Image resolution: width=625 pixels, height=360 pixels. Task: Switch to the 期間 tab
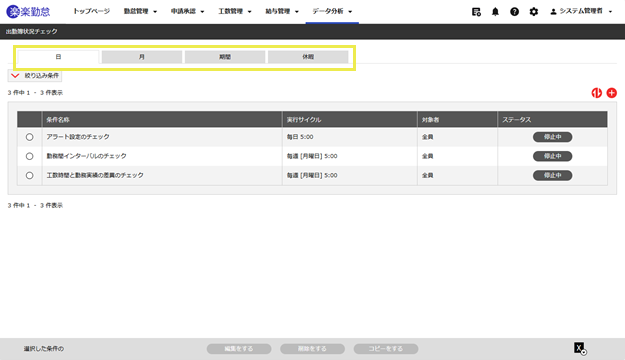(225, 57)
